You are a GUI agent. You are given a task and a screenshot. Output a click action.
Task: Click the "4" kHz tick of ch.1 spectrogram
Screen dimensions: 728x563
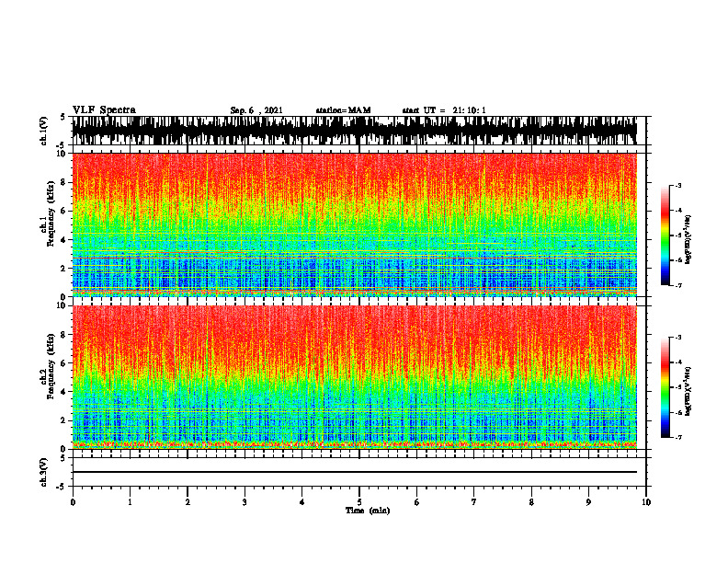tap(64, 240)
